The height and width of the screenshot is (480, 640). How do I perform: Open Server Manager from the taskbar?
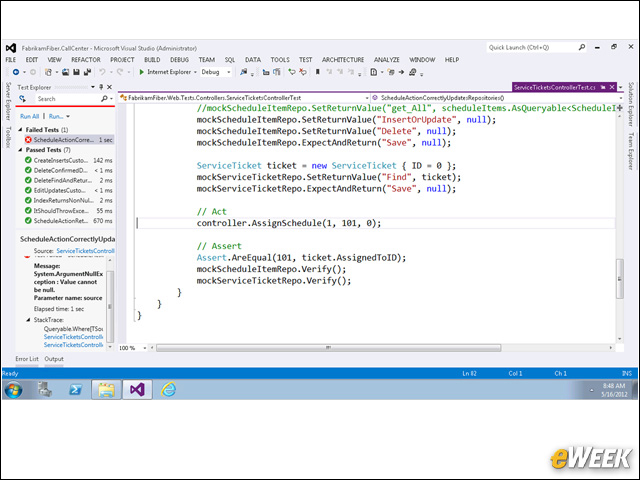coord(45,390)
